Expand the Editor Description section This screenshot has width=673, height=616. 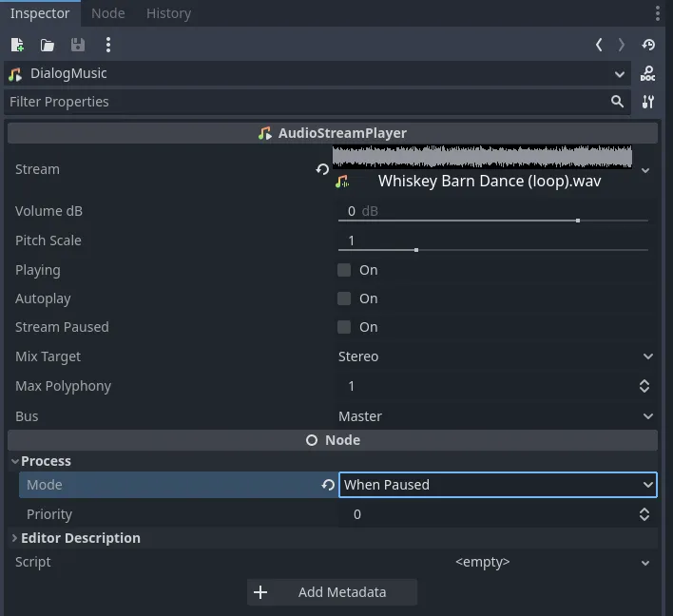click(15, 538)
